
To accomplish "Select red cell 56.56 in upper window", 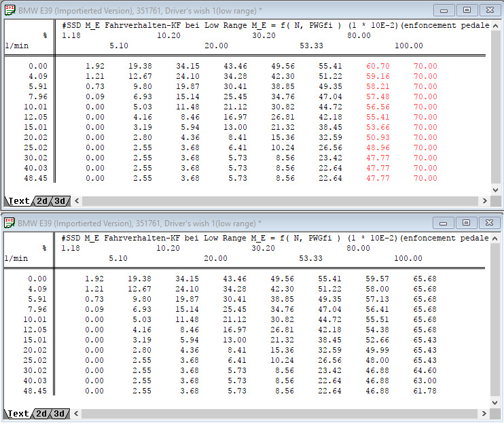I will coord(378,107).
